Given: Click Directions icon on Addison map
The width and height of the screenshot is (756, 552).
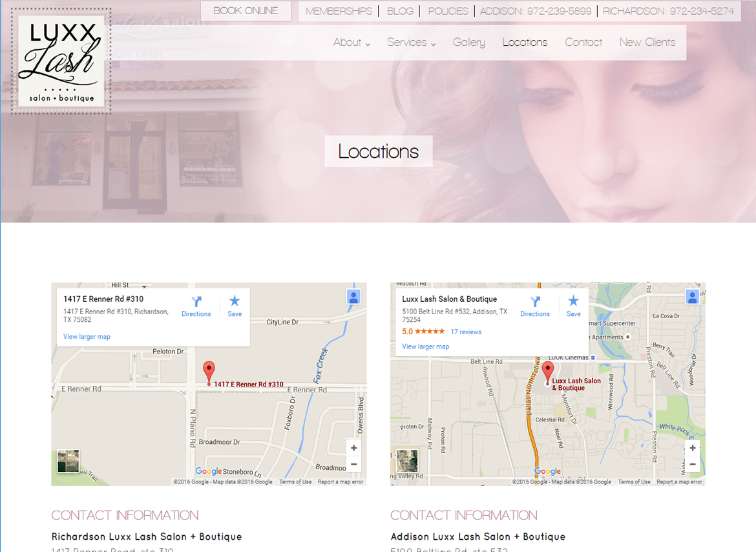Looking at the screenshot, I should (x=535, y=302).
